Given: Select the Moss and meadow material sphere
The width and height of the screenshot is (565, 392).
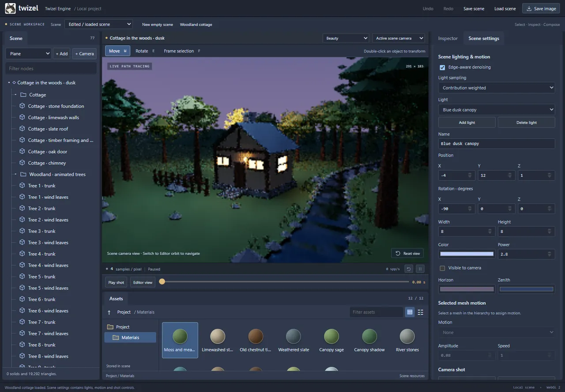Looking at the screenshot, I should coord(180,336).
